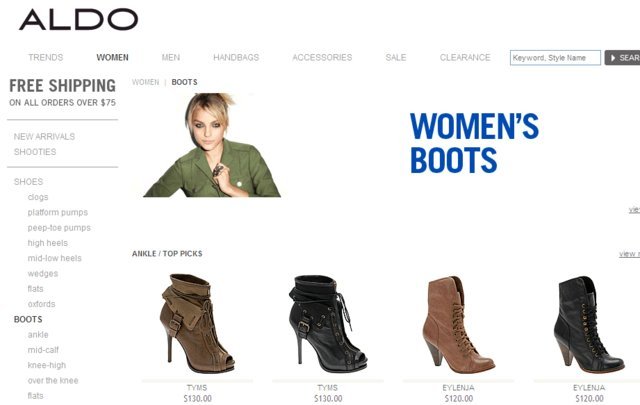Open black EYLENJA boot image
This screenshot has height=405, width=640.
[x=589, y=325]
